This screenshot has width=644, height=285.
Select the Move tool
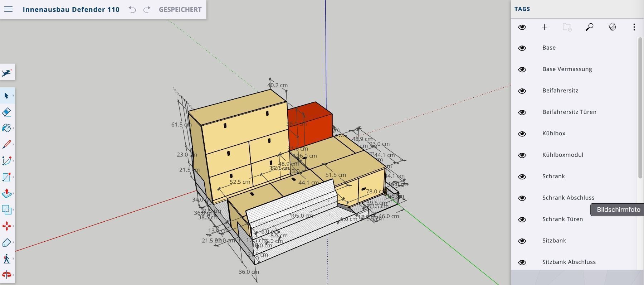click(x=6, y=226)
